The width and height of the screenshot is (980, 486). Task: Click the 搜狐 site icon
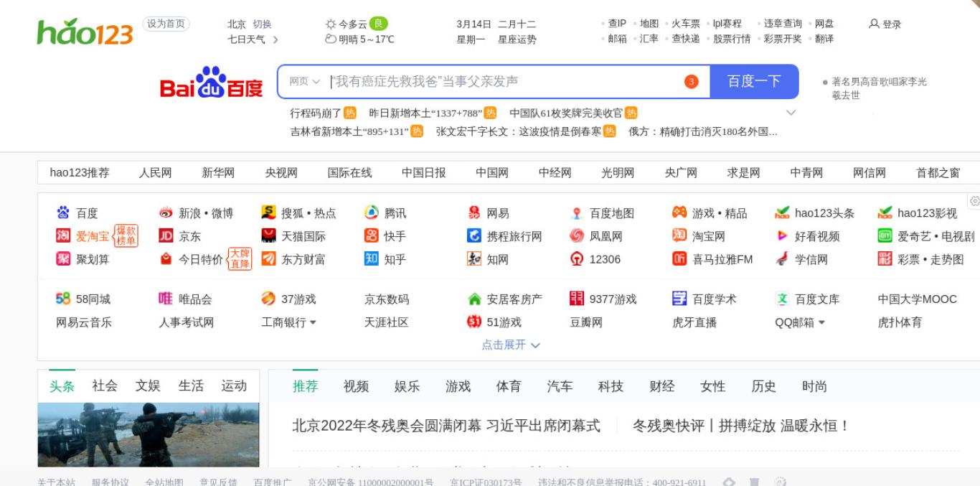tap(268, 213)
